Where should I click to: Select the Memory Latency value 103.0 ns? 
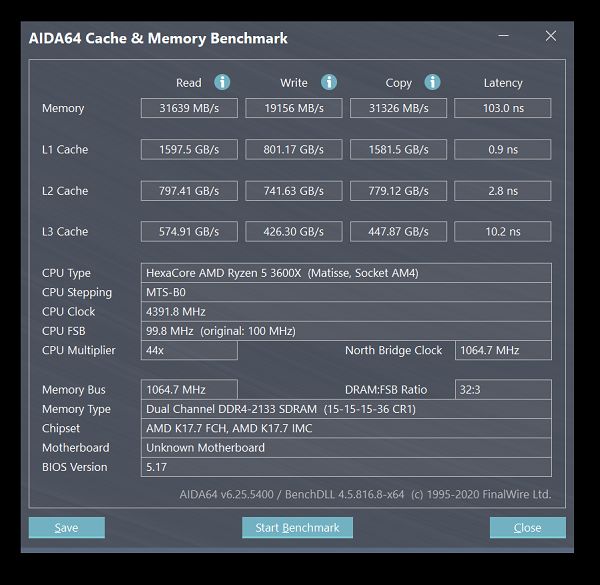click(503, 108)
